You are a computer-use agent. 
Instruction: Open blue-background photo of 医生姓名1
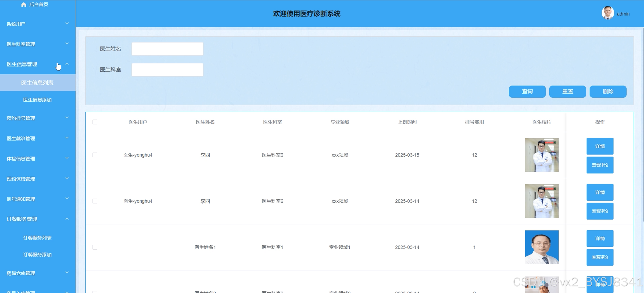point(542,247)
